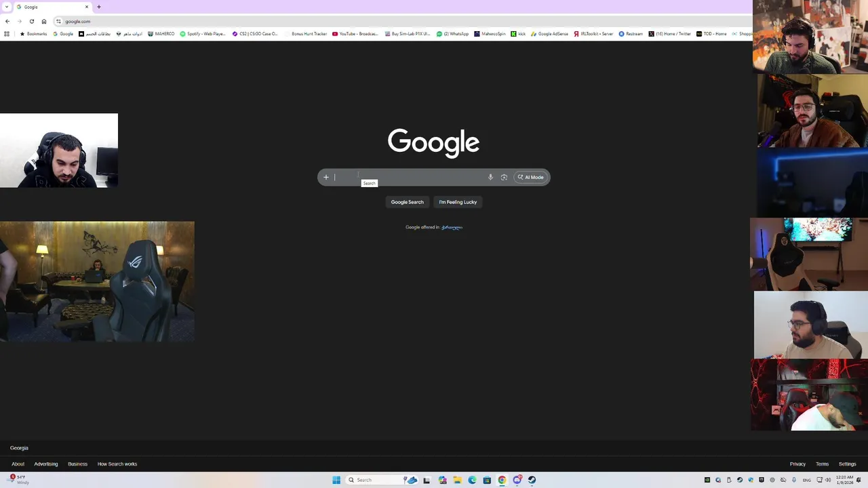The image size is (868, 488).
Task: Open Buy Sim-Lab P1X bookmark
Action: (408, 34)
